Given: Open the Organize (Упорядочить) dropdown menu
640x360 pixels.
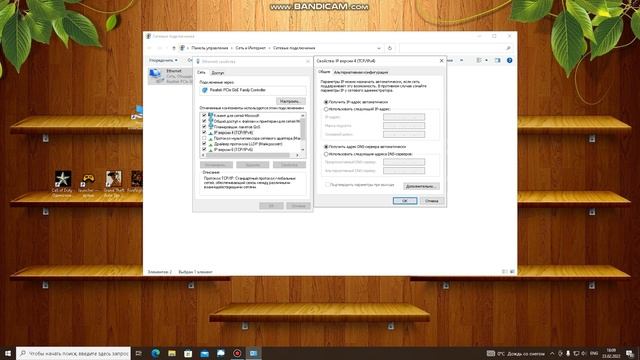Looking at the screenshot, I should point(163,60).
